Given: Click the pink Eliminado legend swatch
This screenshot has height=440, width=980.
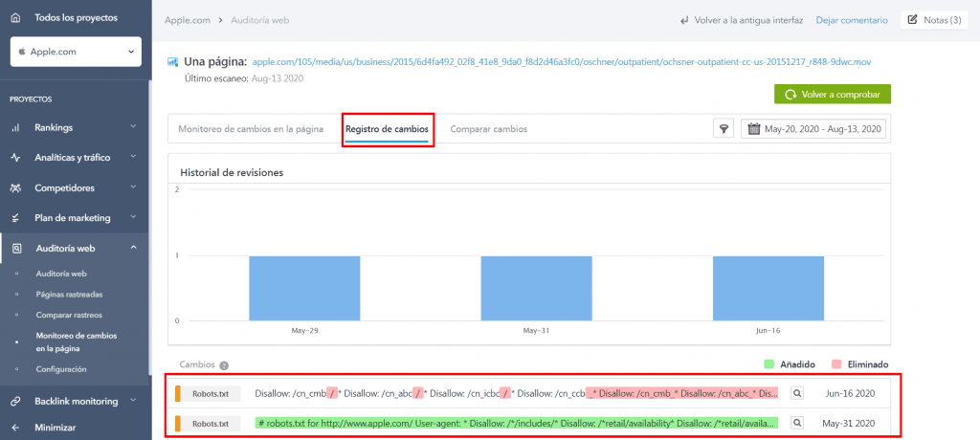Looking at the screenshot, I should 836,364.
